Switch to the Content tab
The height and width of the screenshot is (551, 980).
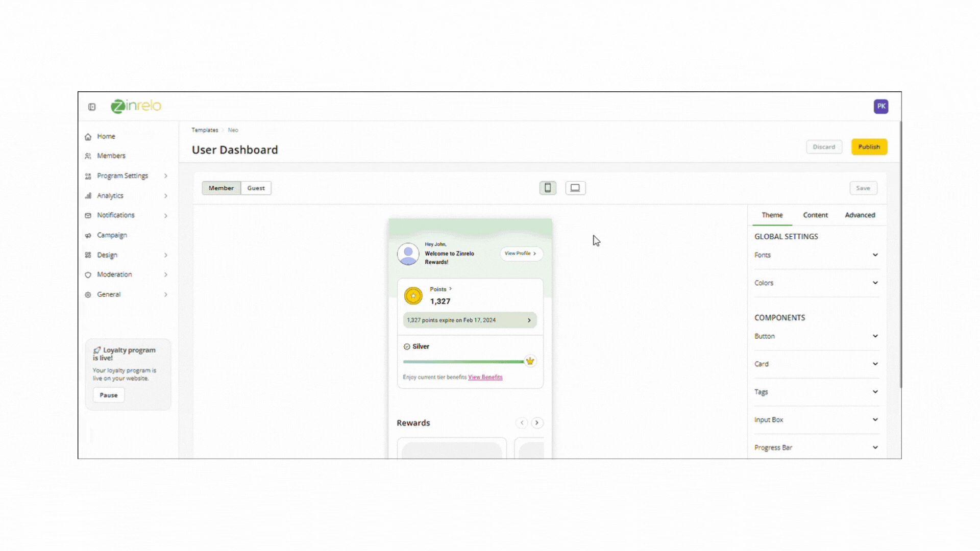pyautogui.click(x=815, y=215)
